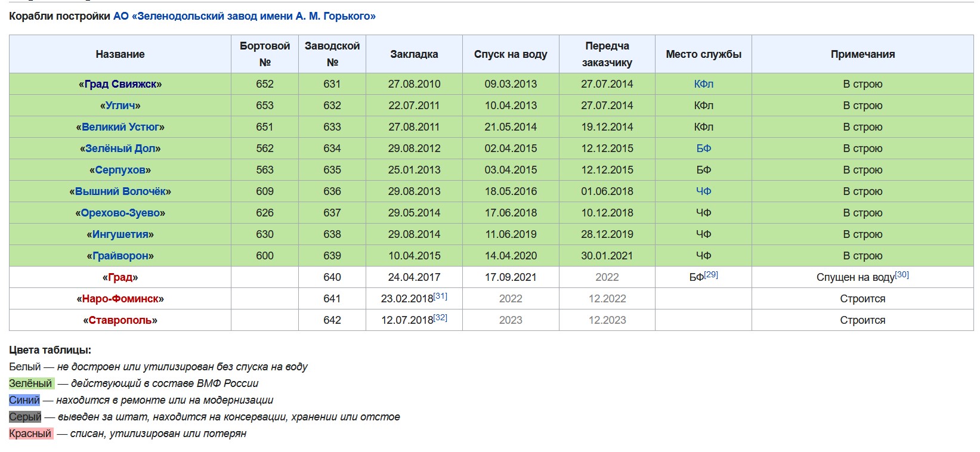
Task: Select the Примечания column header
Action: [x=862, y=54]
